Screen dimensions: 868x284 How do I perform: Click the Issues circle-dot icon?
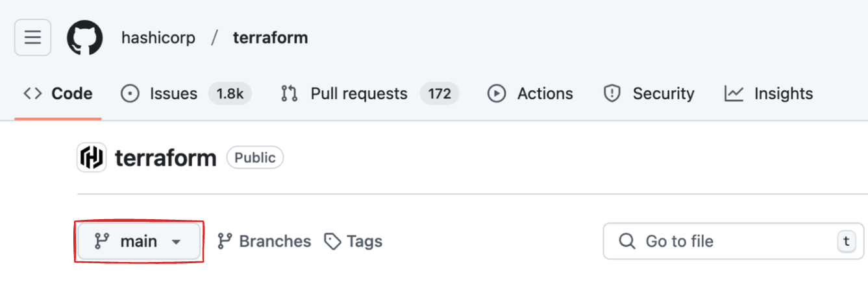(x=130, y=93)
